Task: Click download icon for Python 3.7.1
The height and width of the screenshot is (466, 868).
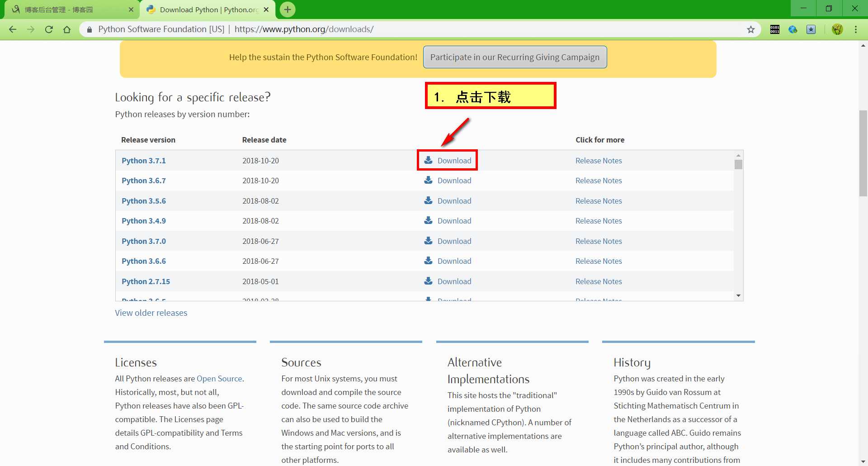Action: coord(428,160)
